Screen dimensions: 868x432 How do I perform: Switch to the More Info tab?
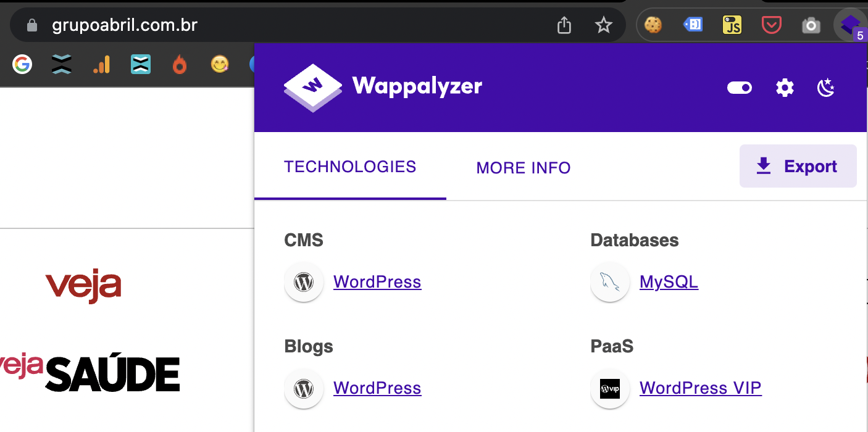tap(524, 168)
